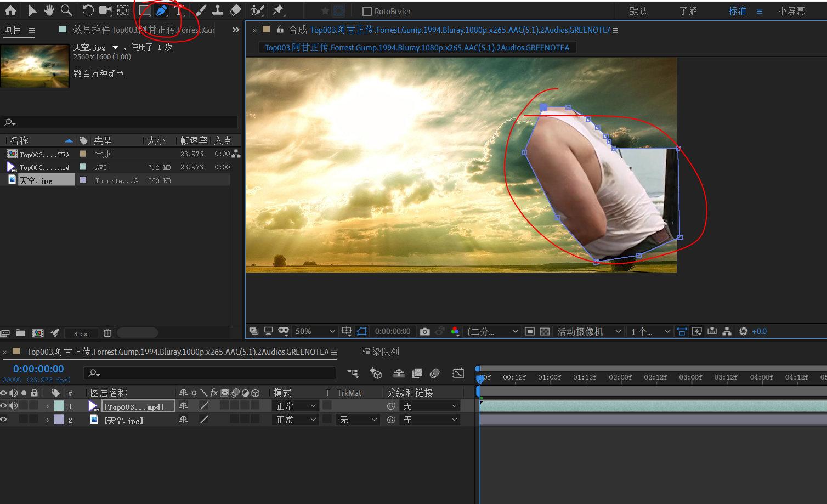This screenshot has height=504, width=827.
Task: Sort project items by 类型 column
Action: (103, 140)
